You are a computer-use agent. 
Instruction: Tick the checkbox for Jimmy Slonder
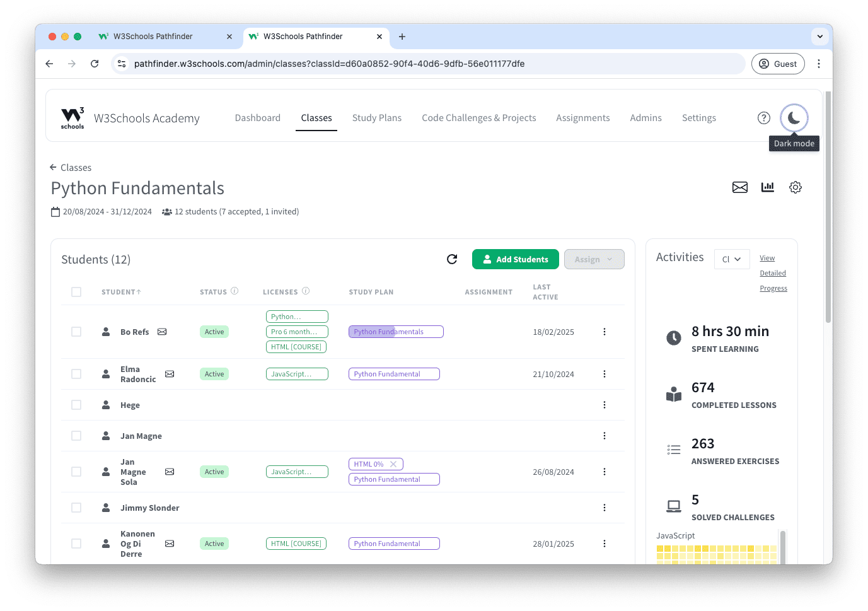pyautogui.click(x=76, y=508)
